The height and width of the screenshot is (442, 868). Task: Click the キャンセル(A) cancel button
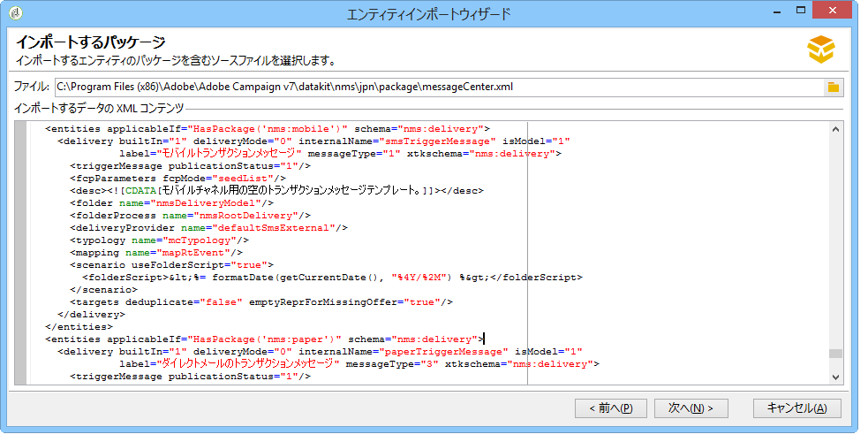pyautogui.click(x=797, y=408)
